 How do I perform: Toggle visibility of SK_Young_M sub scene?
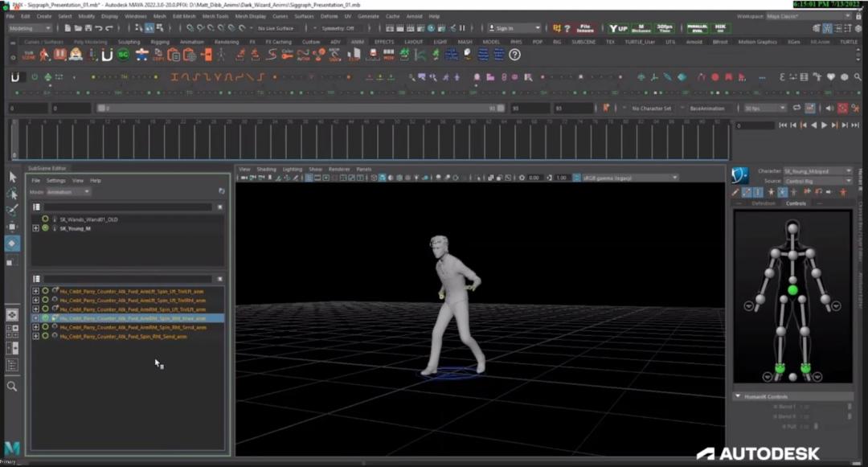[x=45, y=228]
